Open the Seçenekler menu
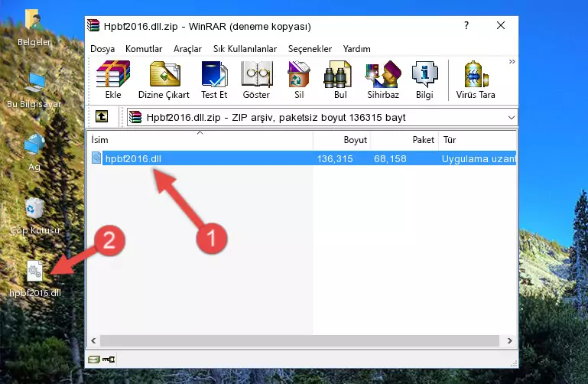588x384 pixels. pyautogui.click(x=310, y=49)
